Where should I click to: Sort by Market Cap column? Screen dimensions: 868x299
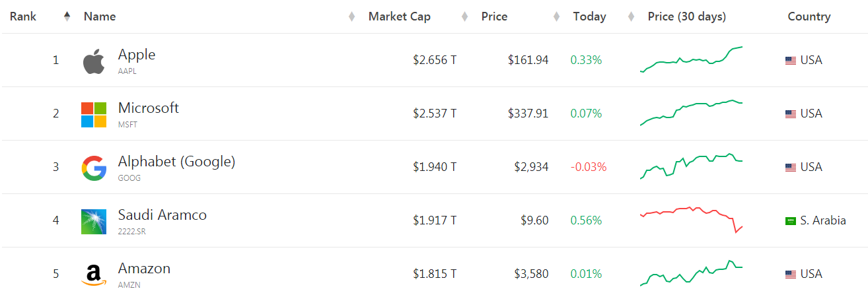pyautogui.click(x=399, y=17)
